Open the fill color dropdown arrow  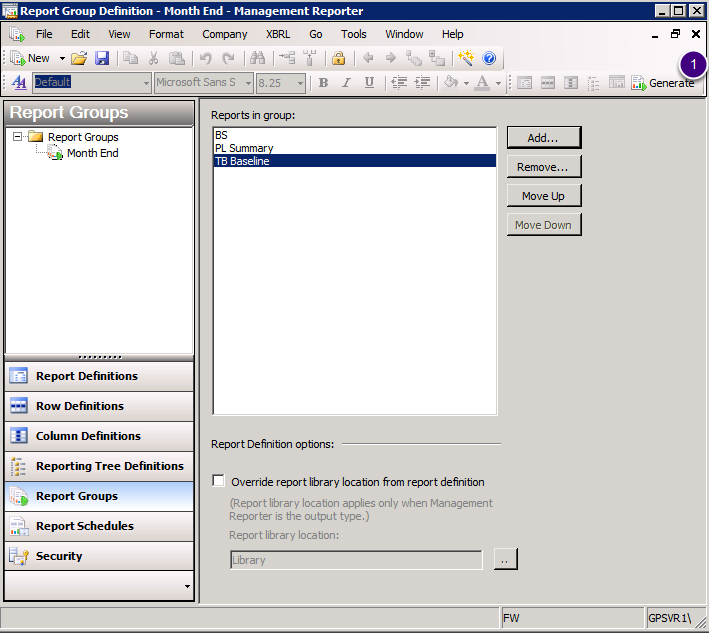tap(466, 84)
